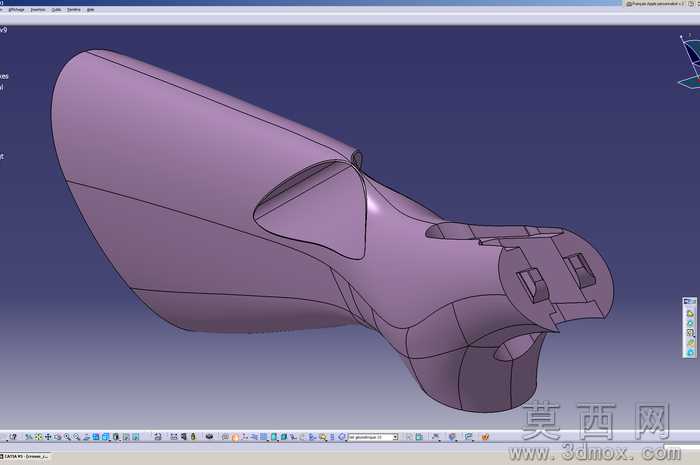This screenshot has height=465, width=700.
Task: Click the Swap Visible Space icon
Action: tap(136, 437)
